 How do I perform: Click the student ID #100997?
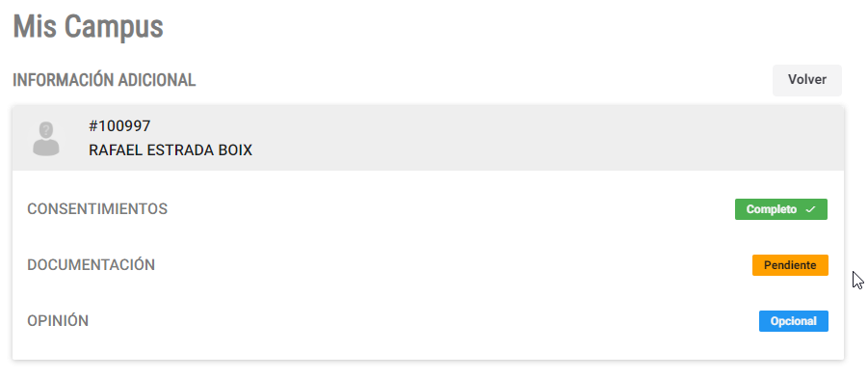[x=119, y=126]
